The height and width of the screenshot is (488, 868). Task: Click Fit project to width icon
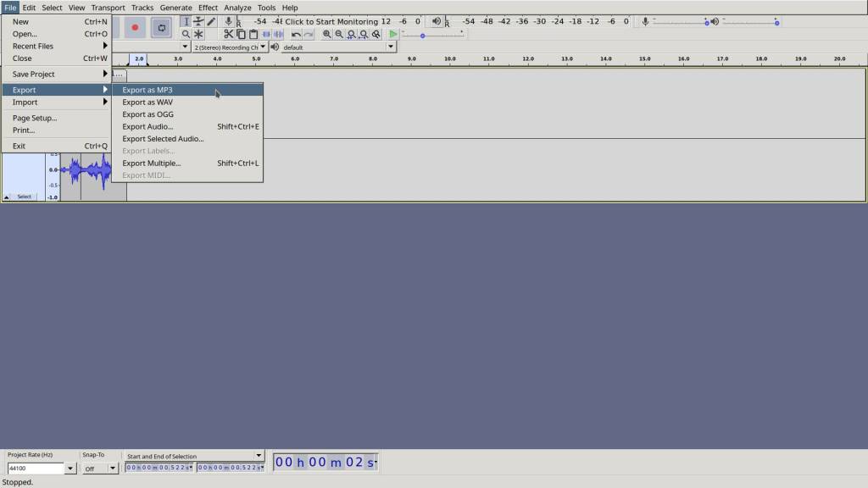tap(363, 34)
